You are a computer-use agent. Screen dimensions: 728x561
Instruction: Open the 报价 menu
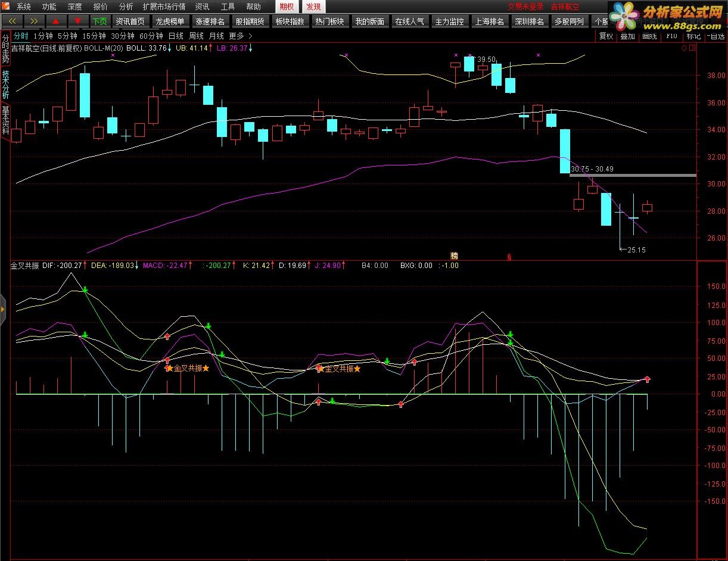(101, 7)
